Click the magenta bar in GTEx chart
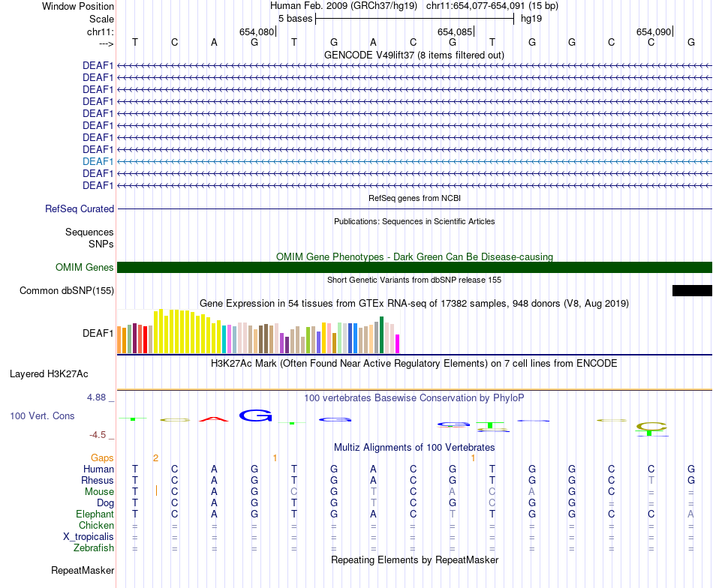Image resolution: width=713 pixels, height=588 pixels. click(x=398, y=344)
